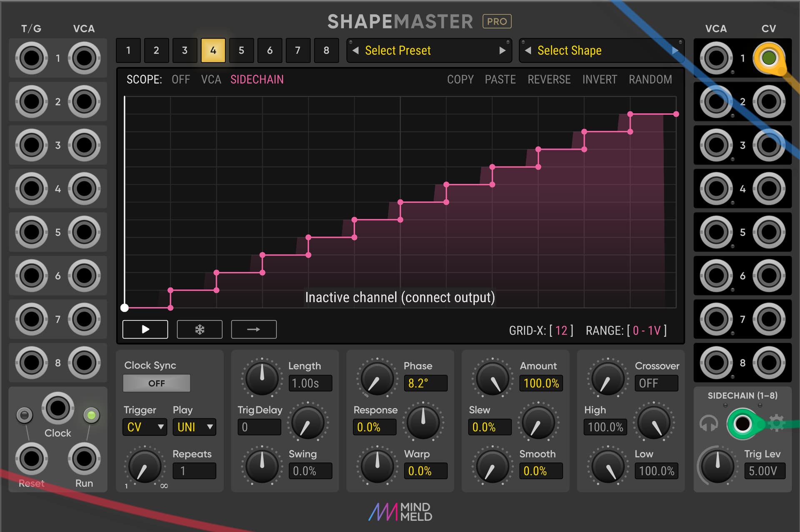
Task: Click the CV output jack for channel 7
Action: 769,319
